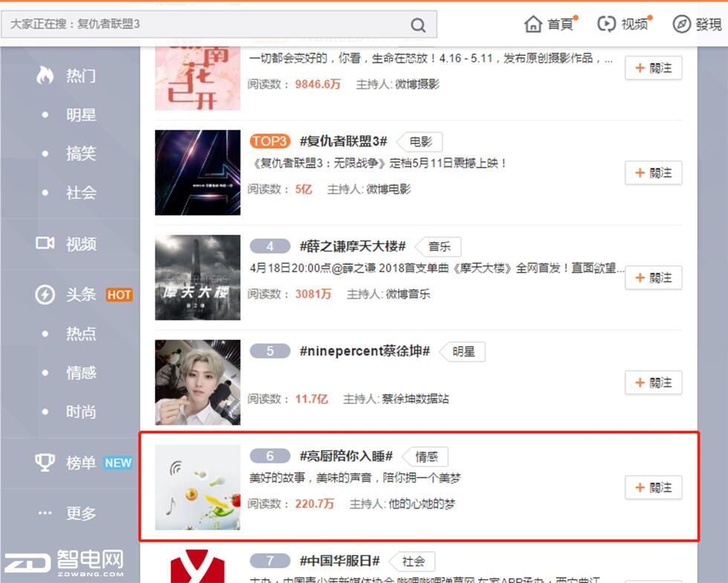Follow the 薛之谦摩天大楼 topic

(653, 278)
